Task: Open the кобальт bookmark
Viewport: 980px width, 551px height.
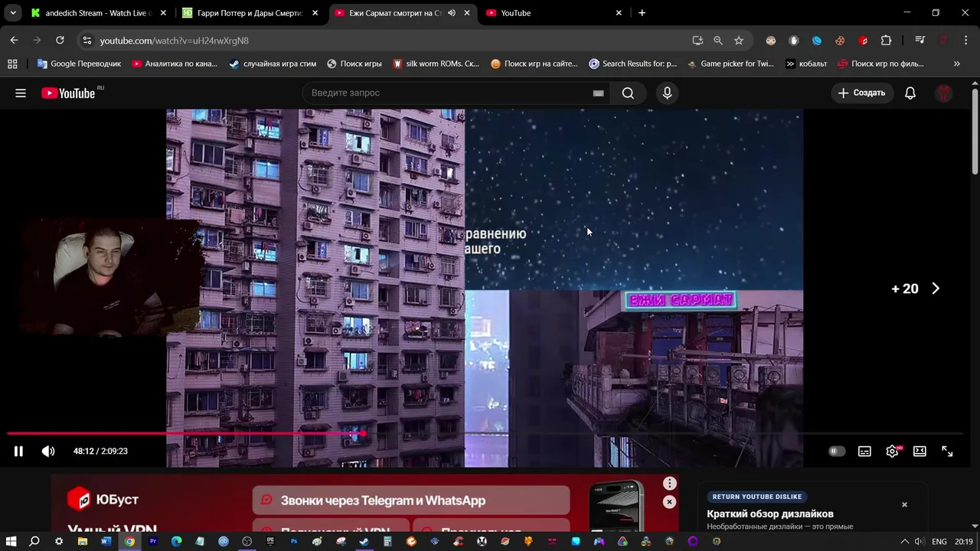Action: click(806, 64)
